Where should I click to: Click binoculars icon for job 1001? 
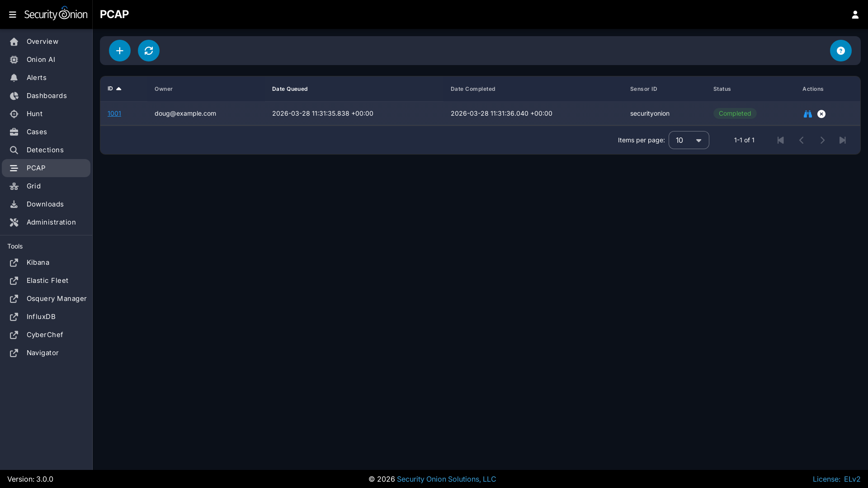pos(807,114)
